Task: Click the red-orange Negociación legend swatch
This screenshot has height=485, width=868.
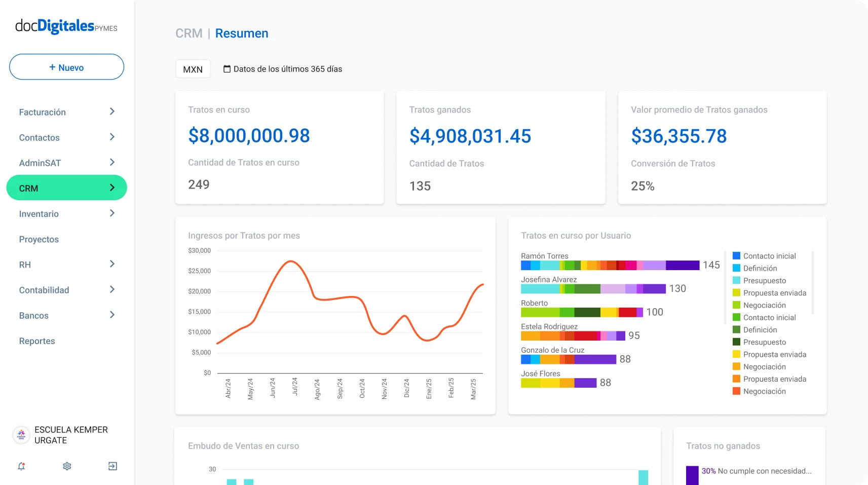Action: point(737,391)
